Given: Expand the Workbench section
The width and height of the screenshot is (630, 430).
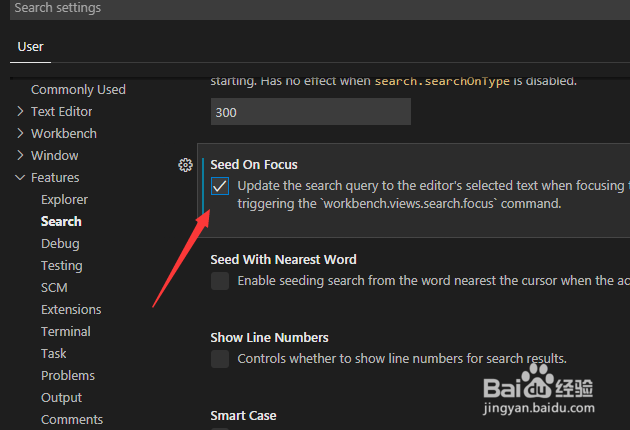Looking at the screenshot, I should coord(20,133).
